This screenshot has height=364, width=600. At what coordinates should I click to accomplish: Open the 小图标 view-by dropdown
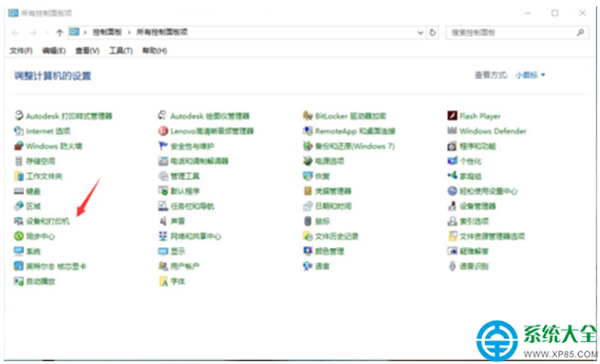(x=530, y=75)
